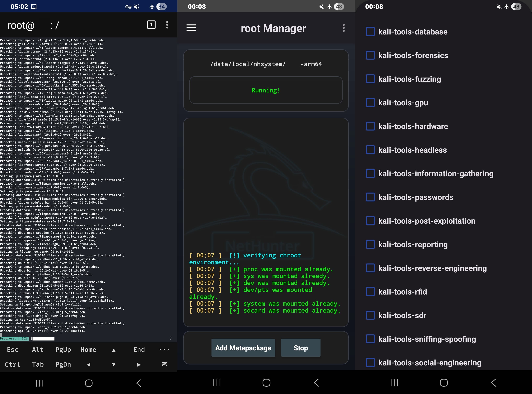Tap the Ctrl key in terminal
The height and width of the screenshot is (394, 532).
coord(12,364)
